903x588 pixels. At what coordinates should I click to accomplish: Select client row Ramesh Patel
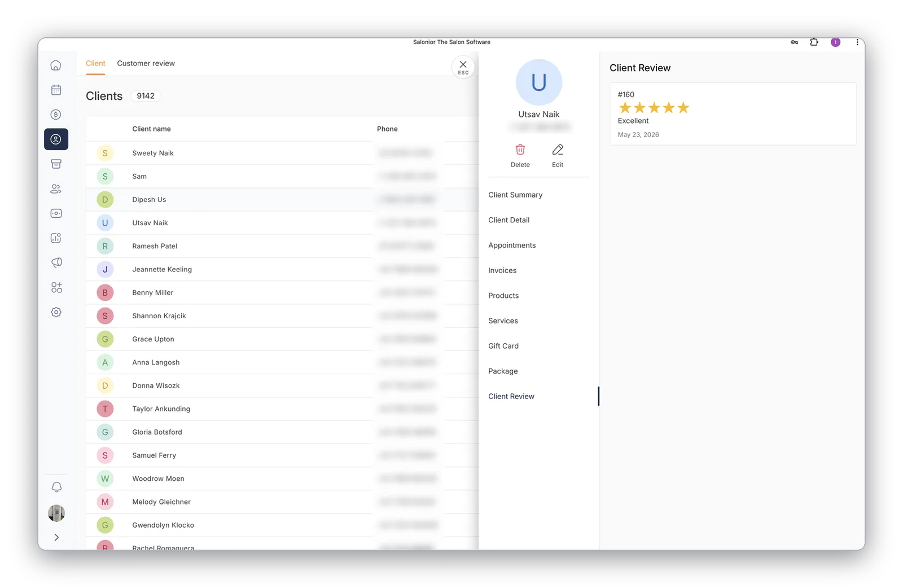pos(282,246)
